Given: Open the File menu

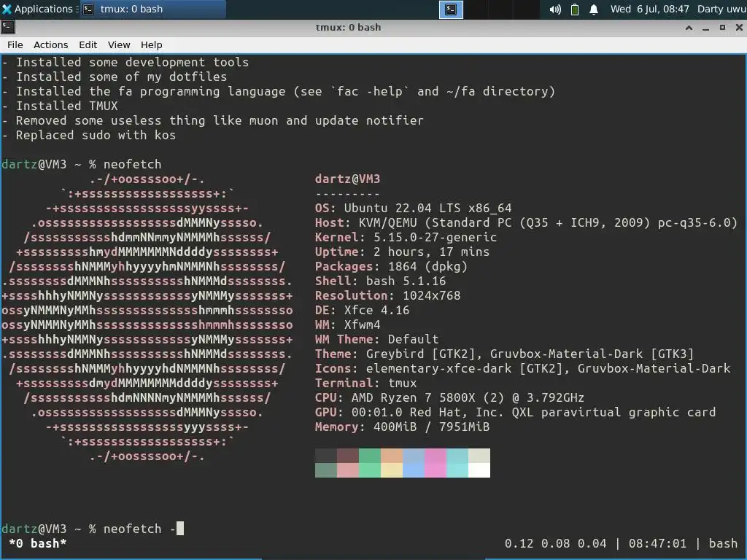Looking at the screenshot, I should tap(15, 44).
